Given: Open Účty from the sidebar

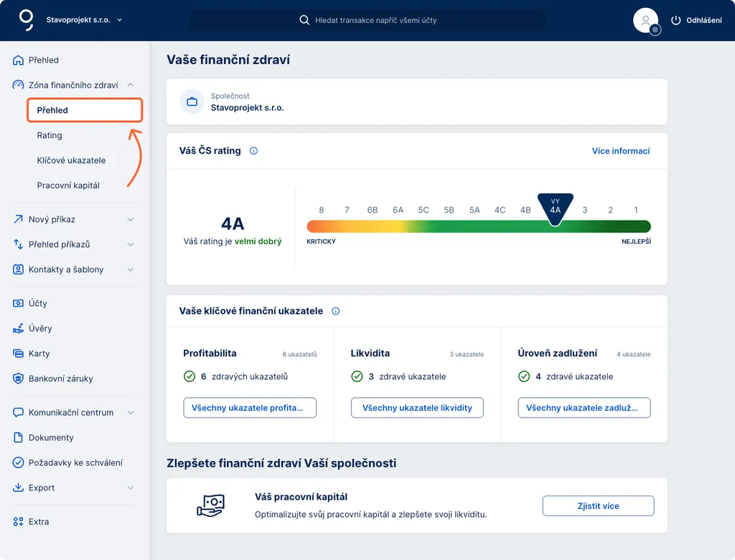Looking at the screenshot, I should [37, 303].
